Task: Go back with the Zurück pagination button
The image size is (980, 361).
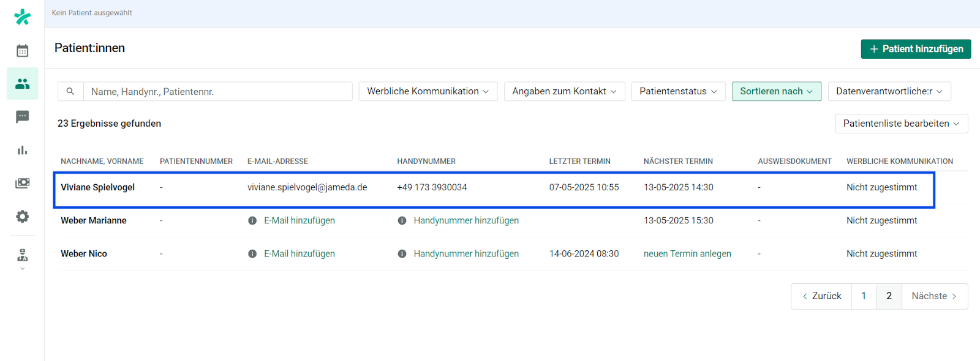Action: 821,296
